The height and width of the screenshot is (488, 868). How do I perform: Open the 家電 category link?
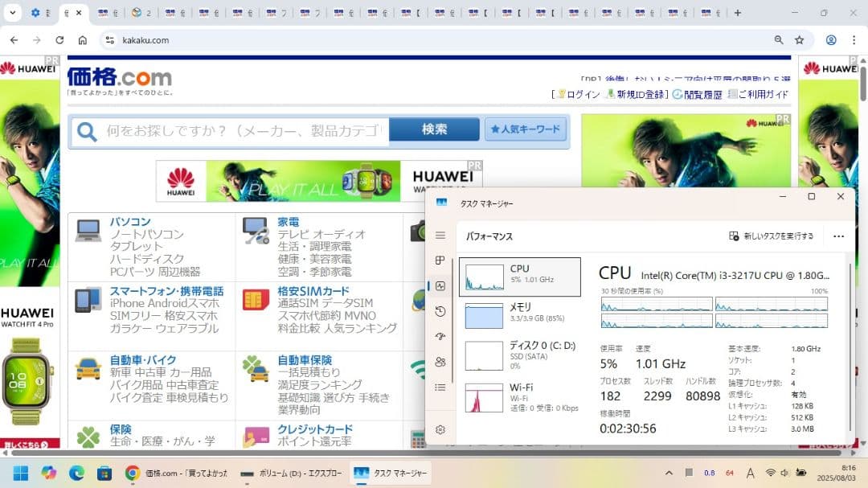pyautogui.click(x=289, y=222)
